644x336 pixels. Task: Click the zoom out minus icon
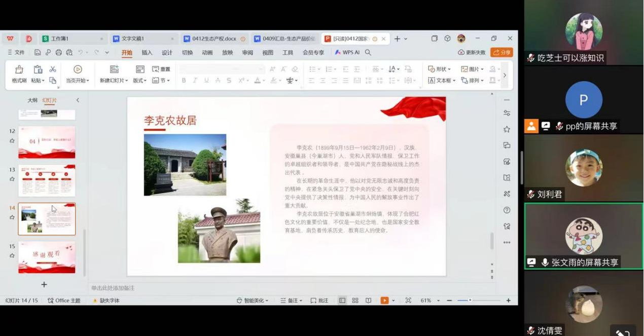coord(449,301)
